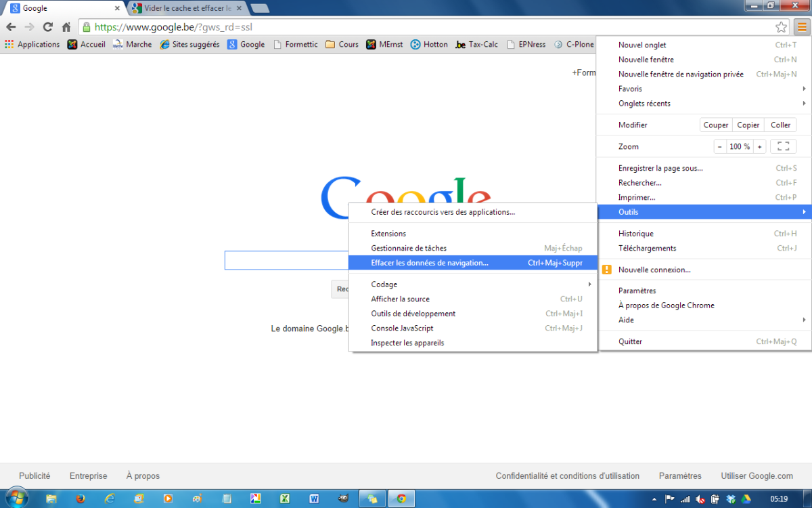812x508 pixels.
Task: Open the MErnst bookmark
Action: [385, 45]
